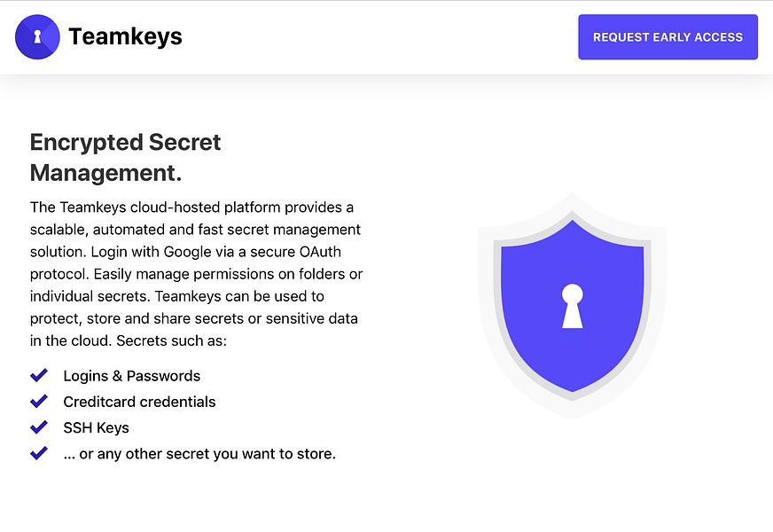Screen dimensions: 773x532
Task: Click the Teamkeys keyhole logo icon
Action: coord(37,37)
